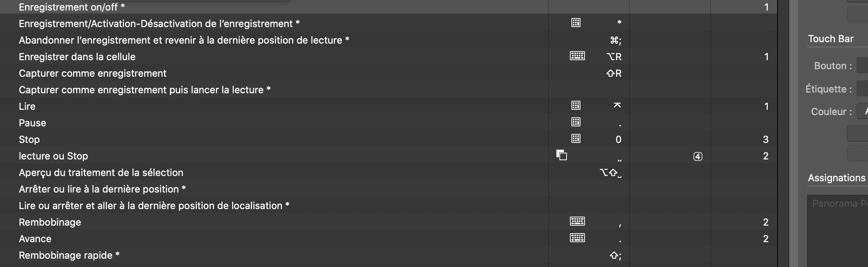Select Arrêter ou lire à la dernière position
Viewport: 868px width, 267px height.
coord(102,189)
